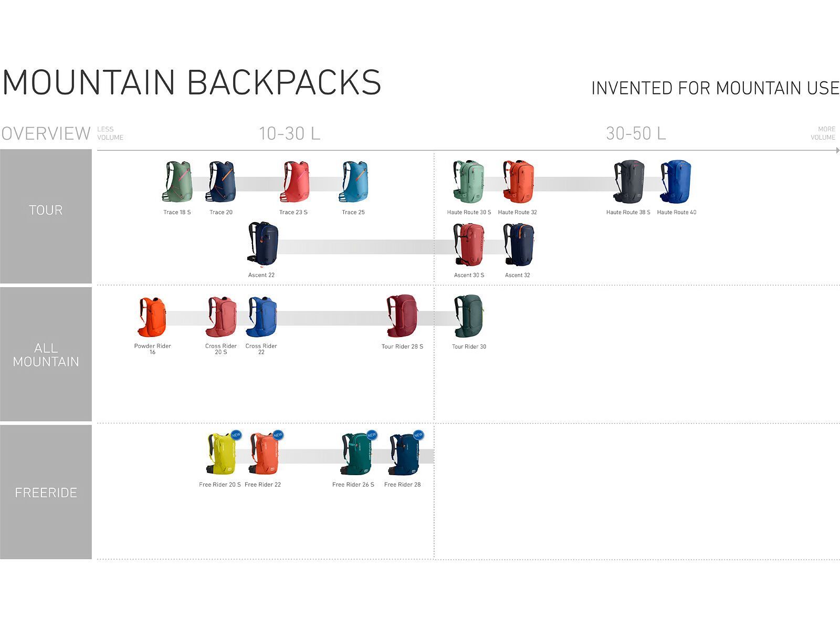Click the dark grey Haute Route 38 S backpack
This screenshot has width=840, height=630.
tap(629, 182)
